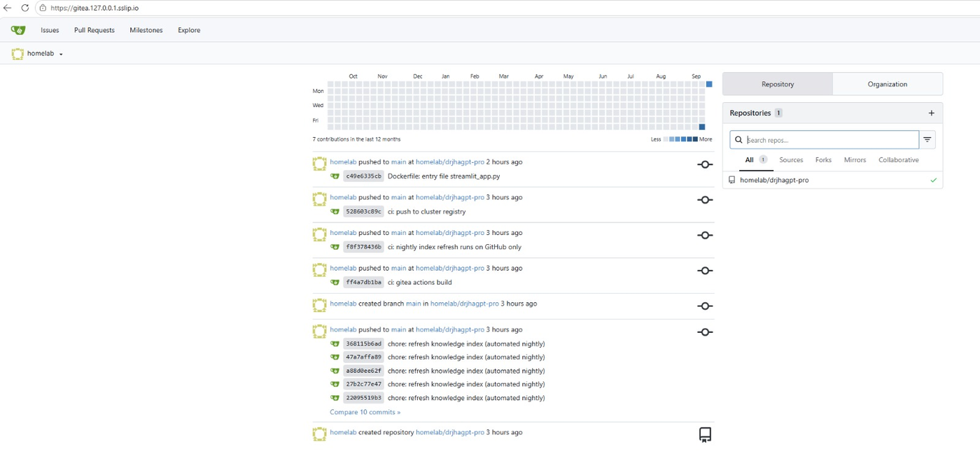Open commit c49e6335cb
980x470 pixels.
[363, 176]
